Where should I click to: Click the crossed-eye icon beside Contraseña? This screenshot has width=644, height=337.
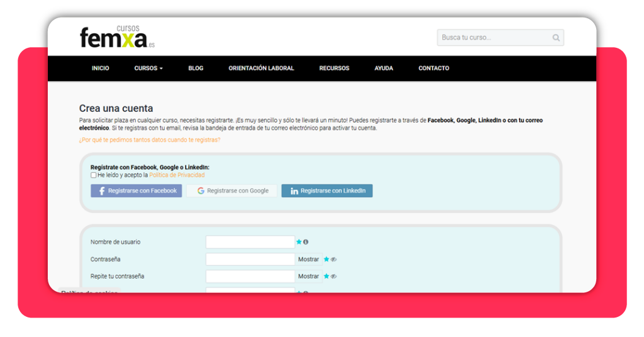point(333,260)
